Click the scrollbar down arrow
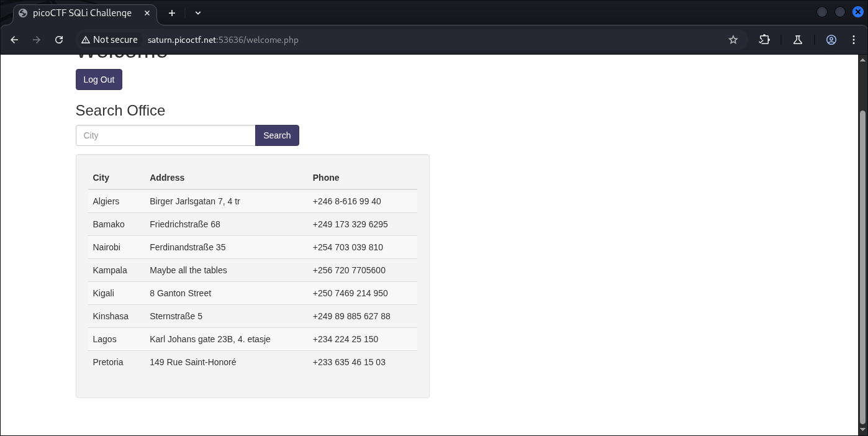Viewport: 868px width, 436px height. 862,430
